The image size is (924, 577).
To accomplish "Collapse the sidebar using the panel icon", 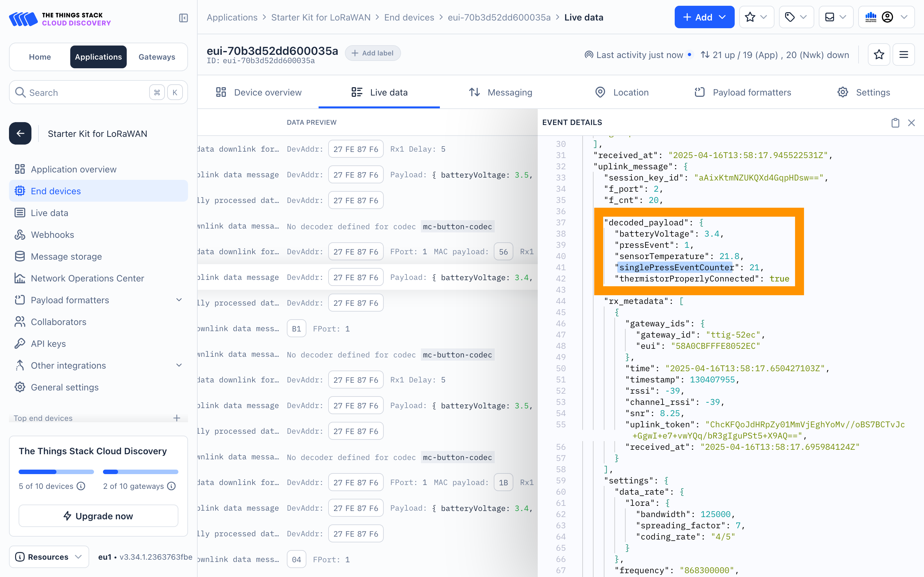I will 183,18.
